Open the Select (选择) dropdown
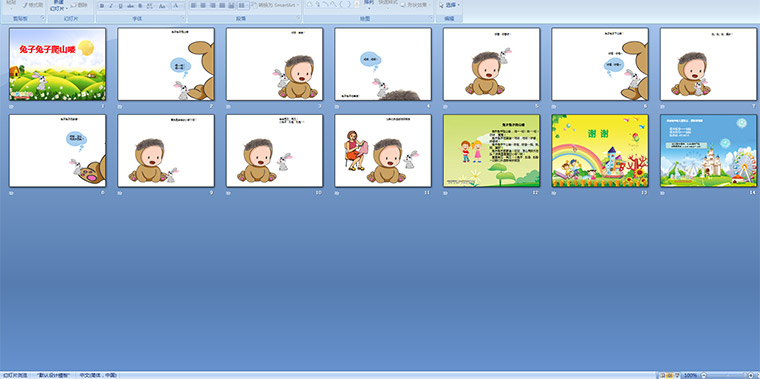Image resolution: width=760 pixels, height=379 pixels. point(449,5)
